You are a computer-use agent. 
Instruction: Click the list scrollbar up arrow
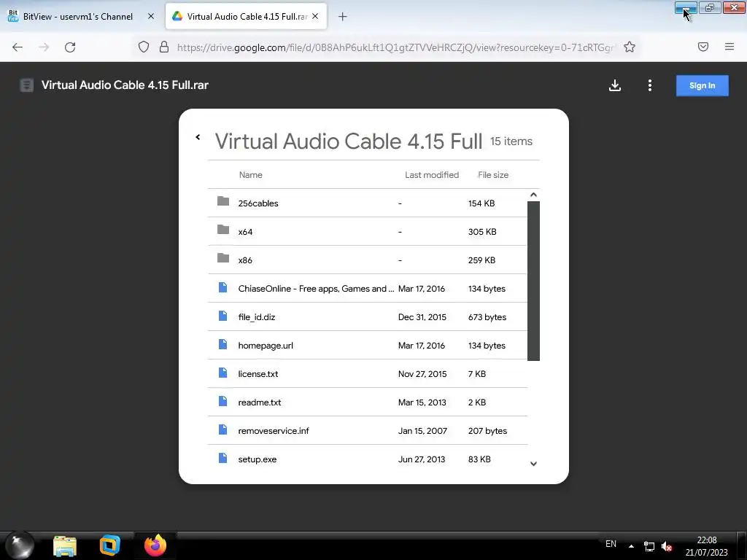(x=533, y=195)
